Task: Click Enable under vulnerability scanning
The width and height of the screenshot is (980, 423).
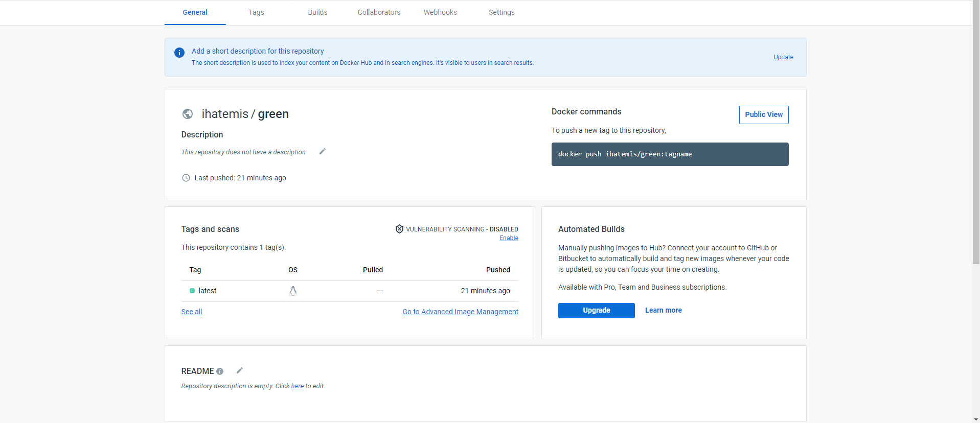Action: click(509, 238)
